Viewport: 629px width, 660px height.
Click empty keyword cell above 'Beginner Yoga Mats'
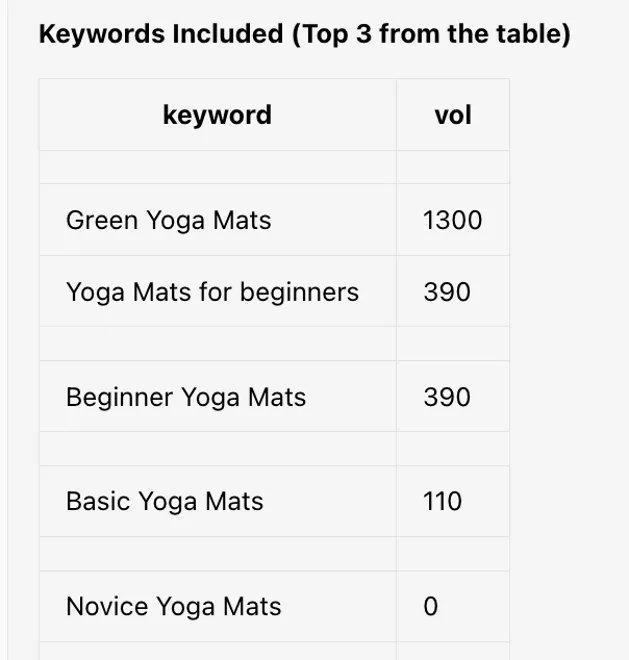(x=217, y=344)
